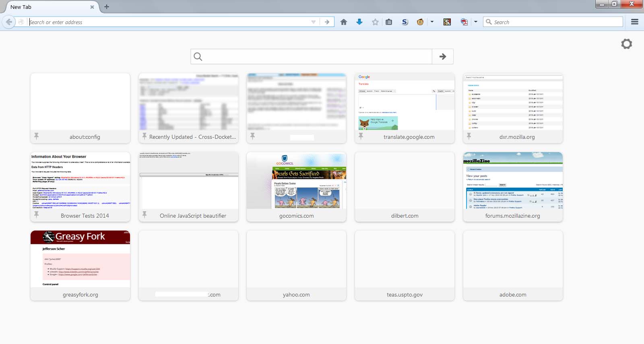The height and width of the screenshot is (344, 644).
Task: Focus the toolbar Search field
Action: 553,22
